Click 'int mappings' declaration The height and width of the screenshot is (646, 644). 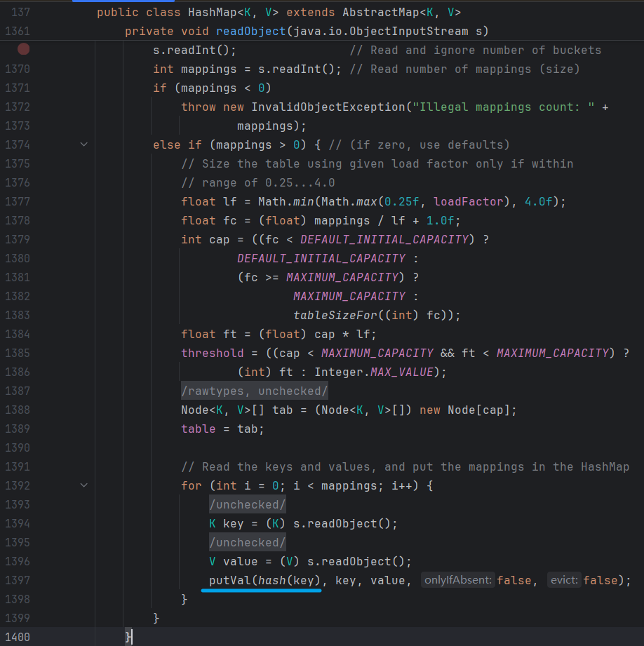195,69
